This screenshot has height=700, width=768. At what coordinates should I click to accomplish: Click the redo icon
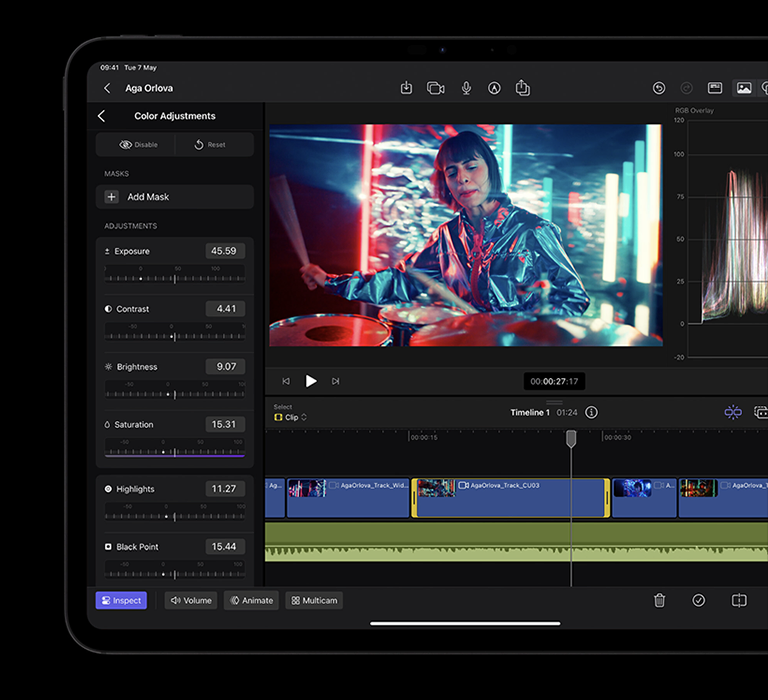(687, 88)
